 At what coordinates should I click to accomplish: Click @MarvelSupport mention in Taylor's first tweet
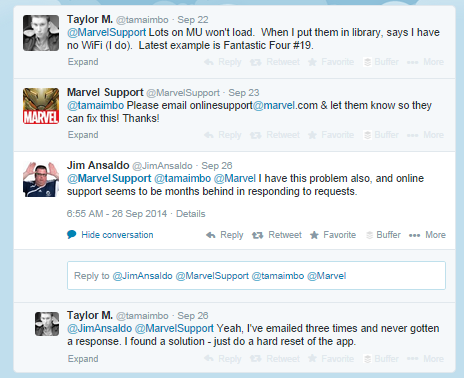pyautogui.click(x=107, y=32)
